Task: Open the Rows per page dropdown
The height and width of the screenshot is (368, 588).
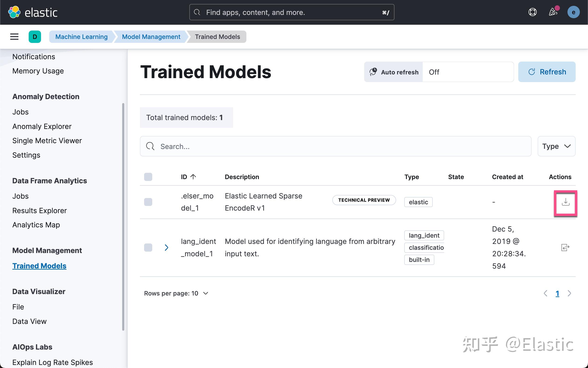Action: click(176, 293)
